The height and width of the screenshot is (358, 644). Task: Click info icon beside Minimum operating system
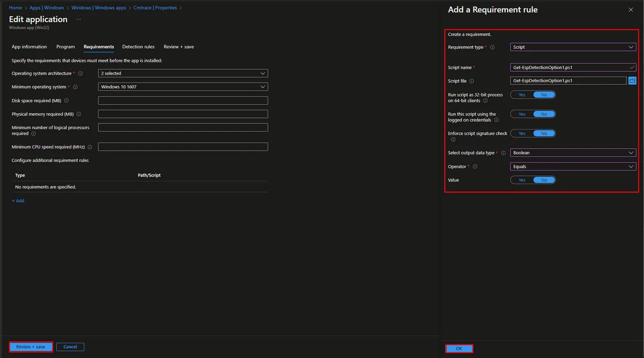click(x=75, y=87)
